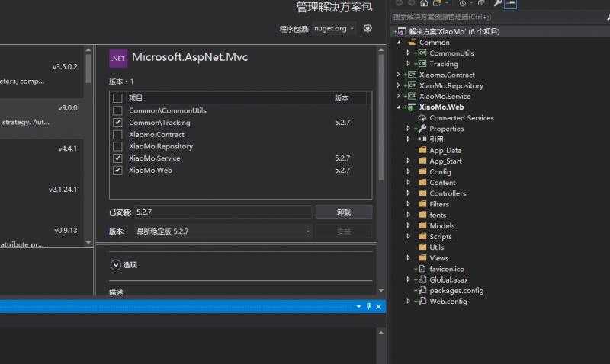
Task: Click the package list scrollbar thumb
Action: coord(88,68)
